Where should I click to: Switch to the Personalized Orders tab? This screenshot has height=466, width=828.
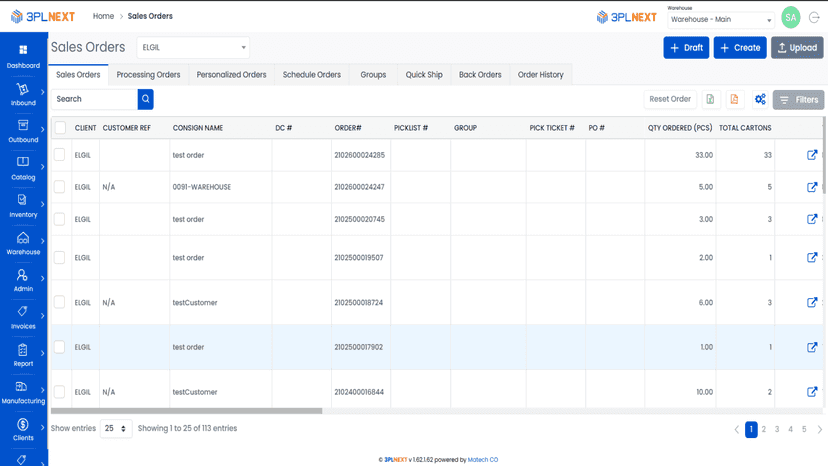(231, 75)
